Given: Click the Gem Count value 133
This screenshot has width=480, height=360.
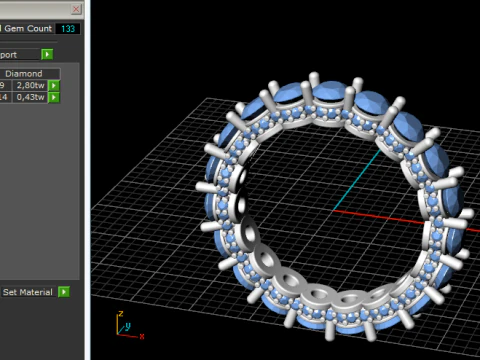Looking at the screenshot, I should (x=68, y=29).
